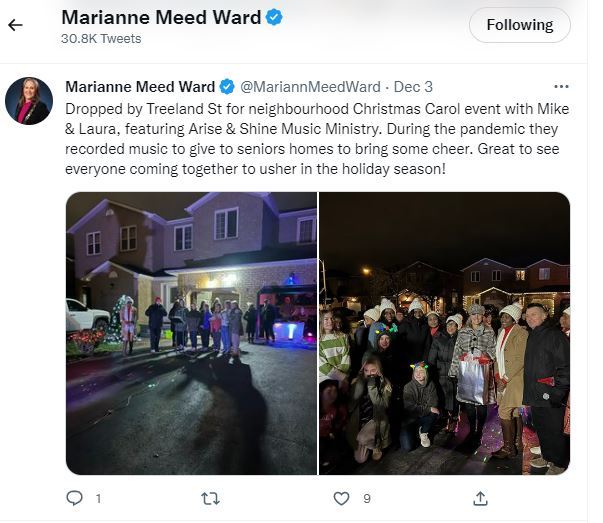This screenshot has height=523, width=603.
Task: View the group night photo
Action: pyautogui.click(x=445, y=333)
